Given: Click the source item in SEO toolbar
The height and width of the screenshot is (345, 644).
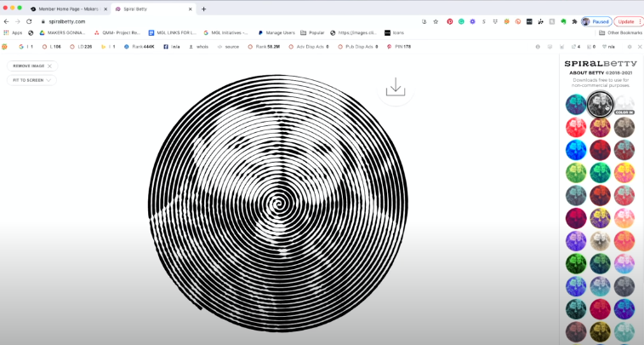Looking at the screenshot, I should click(228, 47).
